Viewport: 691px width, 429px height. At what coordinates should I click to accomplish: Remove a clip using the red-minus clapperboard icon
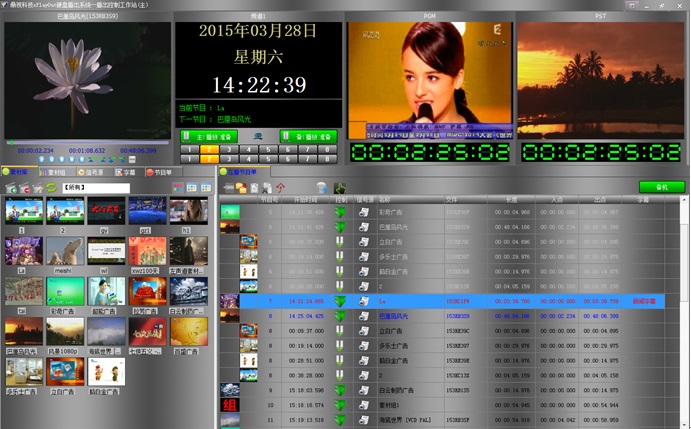[25, 188]
